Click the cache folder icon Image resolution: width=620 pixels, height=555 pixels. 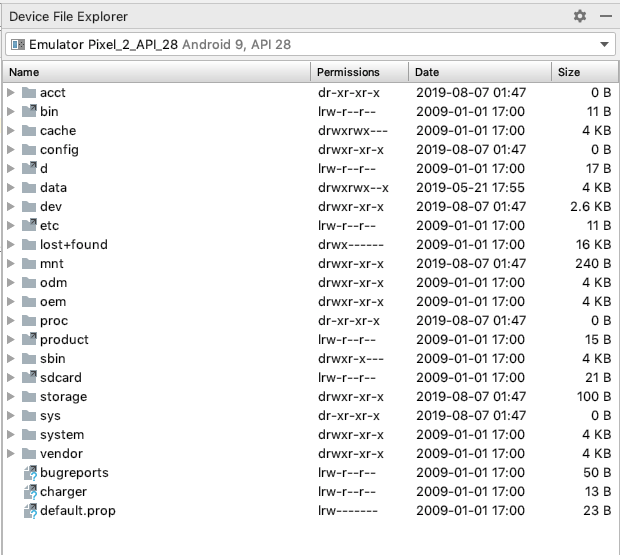pos(29,130)
